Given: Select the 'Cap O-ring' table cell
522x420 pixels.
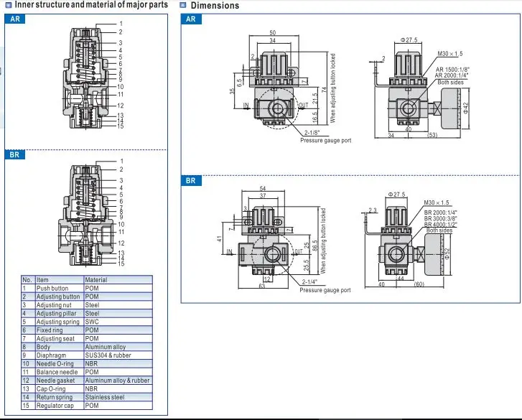Looking at the screenshot, I should (60, 388).
